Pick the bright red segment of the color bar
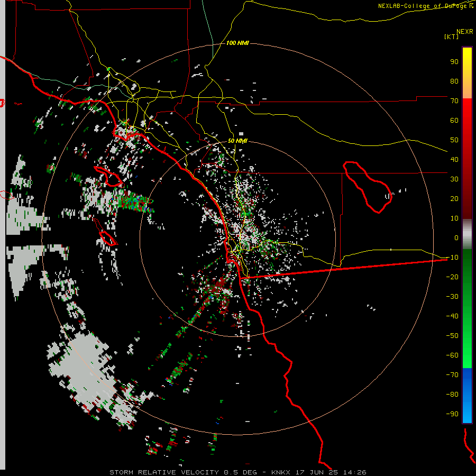The height and width of the screenshot is (476, 476). pos(467,111)
